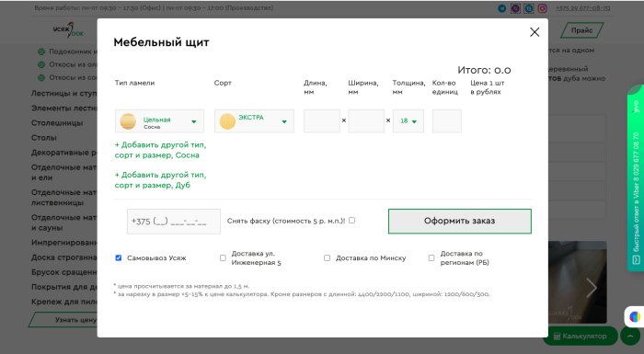Click the Итого: 0.0 total text

click(484, 70)
